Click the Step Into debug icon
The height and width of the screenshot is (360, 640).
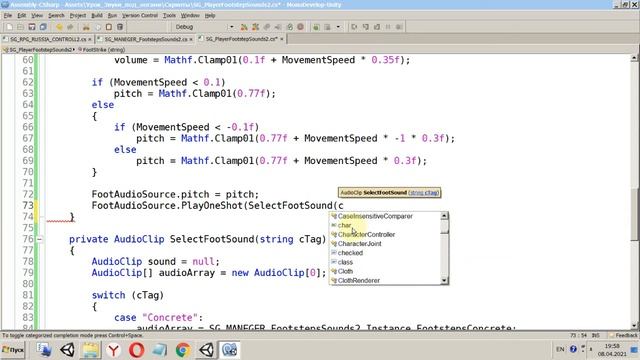point(365,27)
